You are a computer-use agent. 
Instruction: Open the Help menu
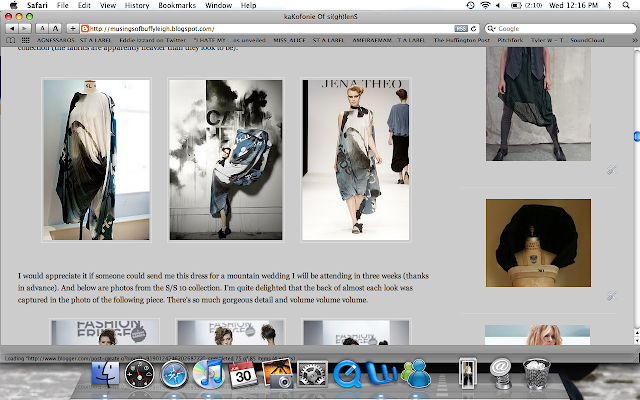[248, 5]
